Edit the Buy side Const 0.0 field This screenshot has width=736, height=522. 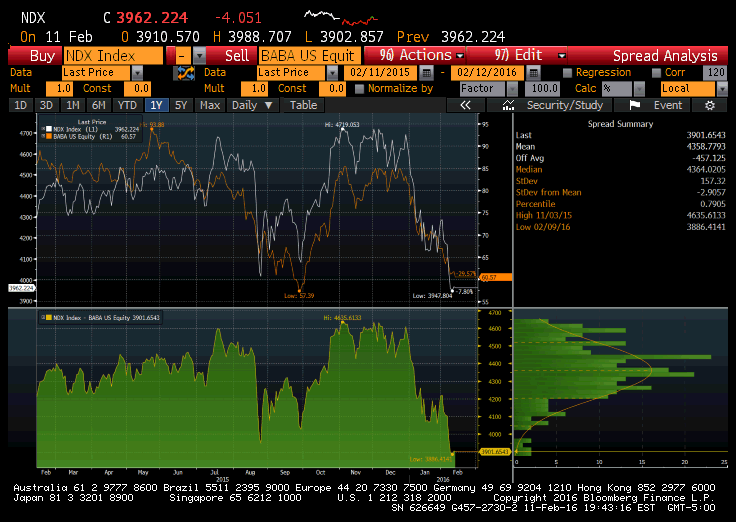tap(137, 89)
